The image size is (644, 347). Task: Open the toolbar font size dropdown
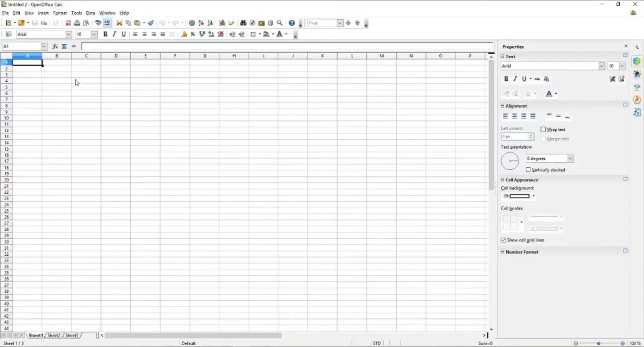pos(94,34)
